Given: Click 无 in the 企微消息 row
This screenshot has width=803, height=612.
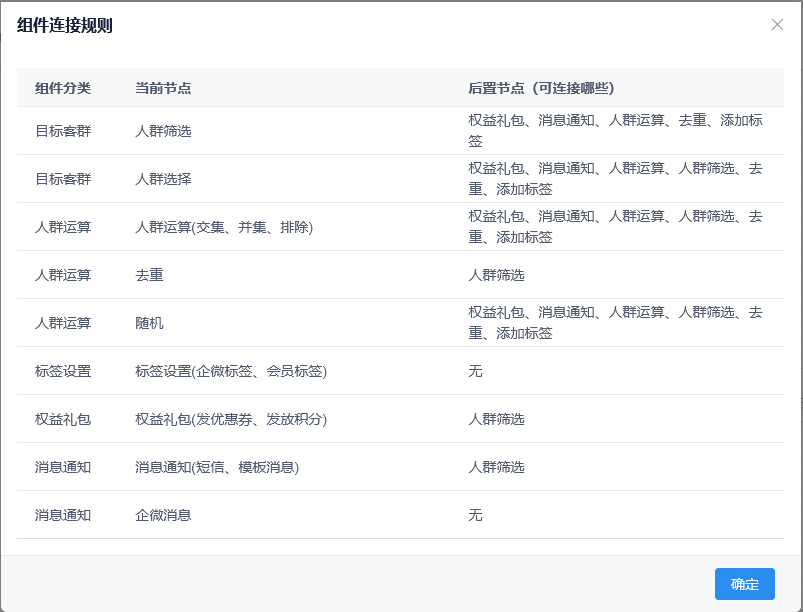Looking at the screenshot, I should [x=475, y=515].
